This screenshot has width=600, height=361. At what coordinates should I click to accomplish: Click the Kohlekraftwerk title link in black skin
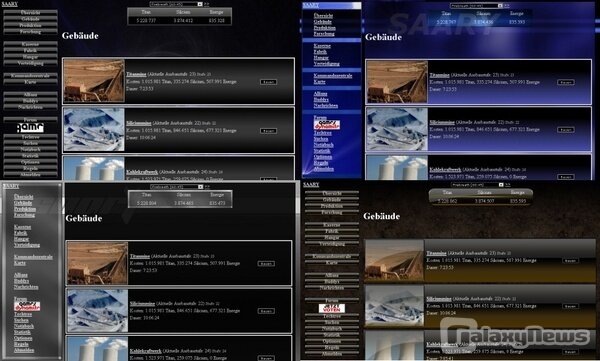142,172
